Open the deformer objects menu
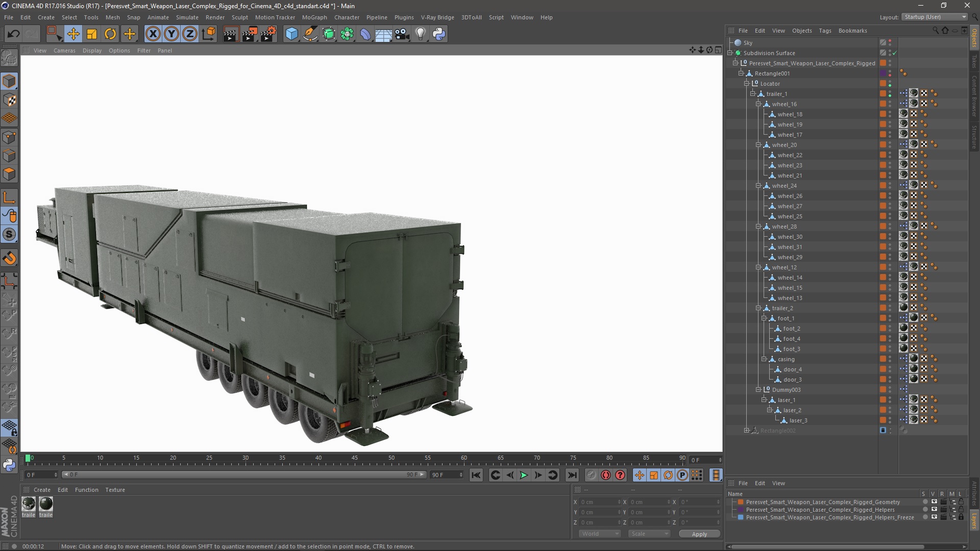Image resolution: width=980 pixels, height=551 pixels. pyautogui.click(x=365, y=34)
